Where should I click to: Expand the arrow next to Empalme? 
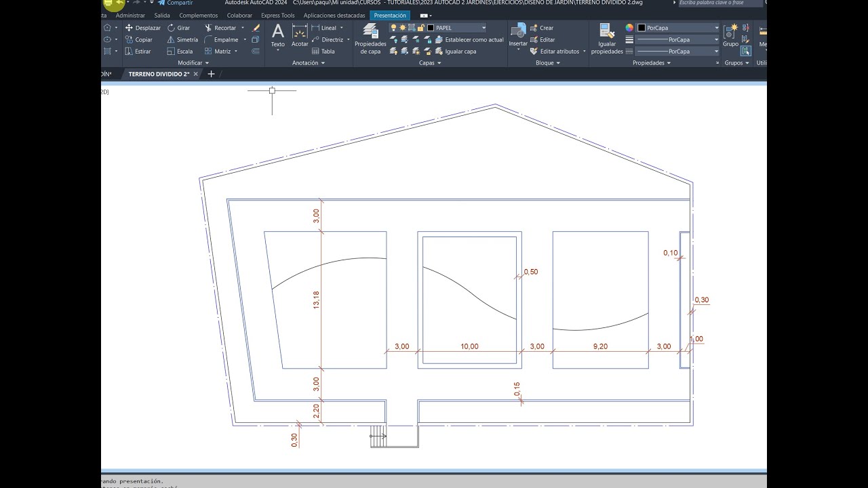tap(245, 39)
